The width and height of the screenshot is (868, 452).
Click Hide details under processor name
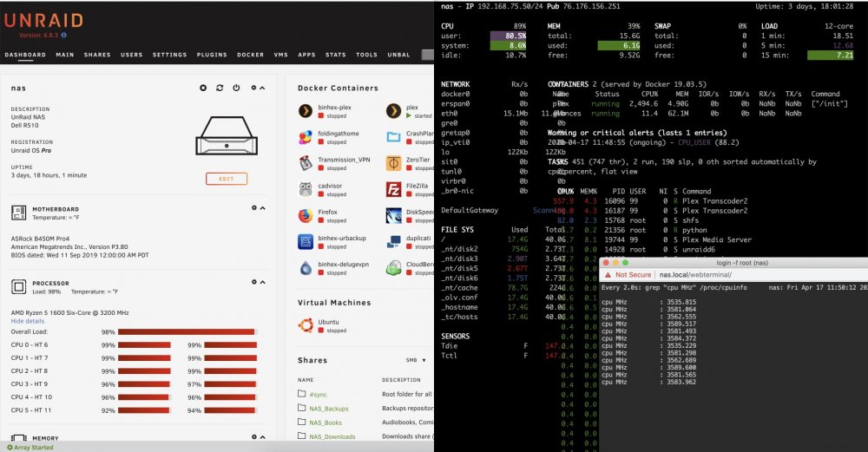[28, 321]
